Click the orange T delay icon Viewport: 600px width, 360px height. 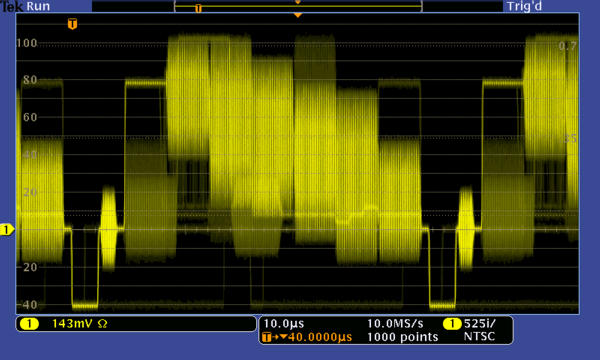[x=267, y=337]
